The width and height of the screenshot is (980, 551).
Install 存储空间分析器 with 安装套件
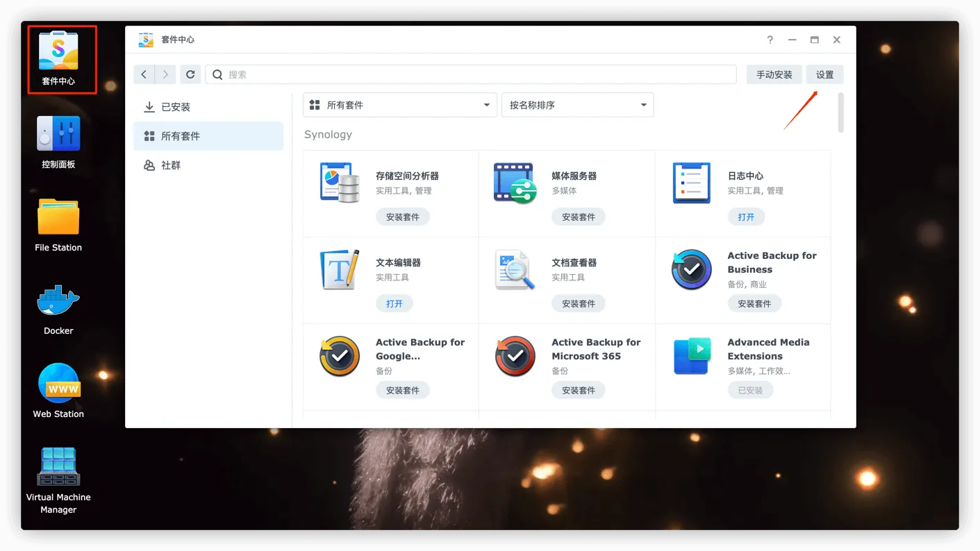pyautogui.click(x=403, y=217)
